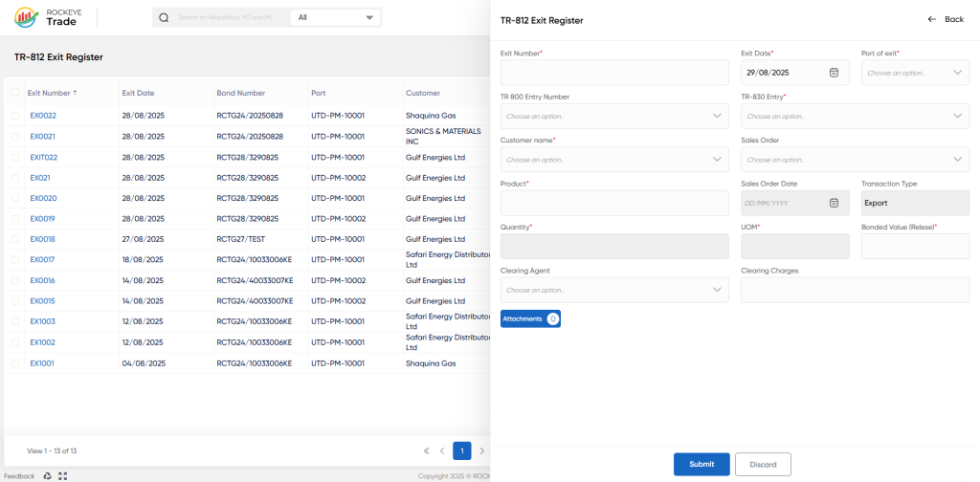Open the Clearing Agent dropdown
Screen dimensions: 980x482
(x=614, y=290)
